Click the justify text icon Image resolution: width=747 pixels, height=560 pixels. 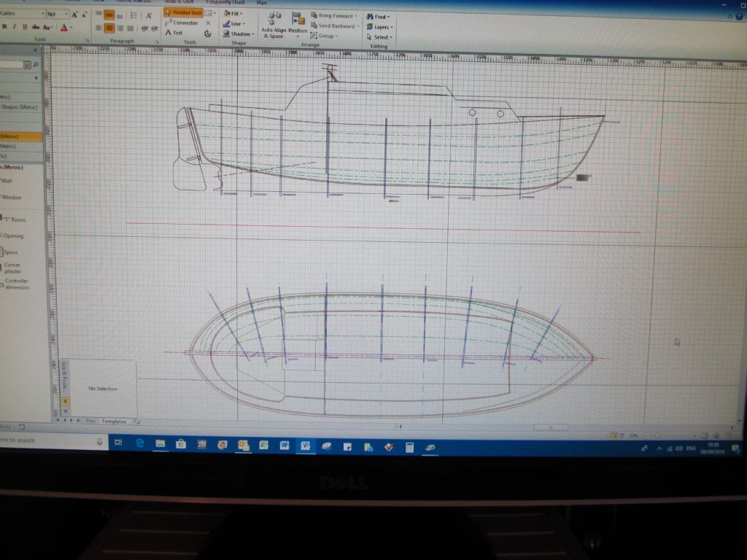[130, 28]
